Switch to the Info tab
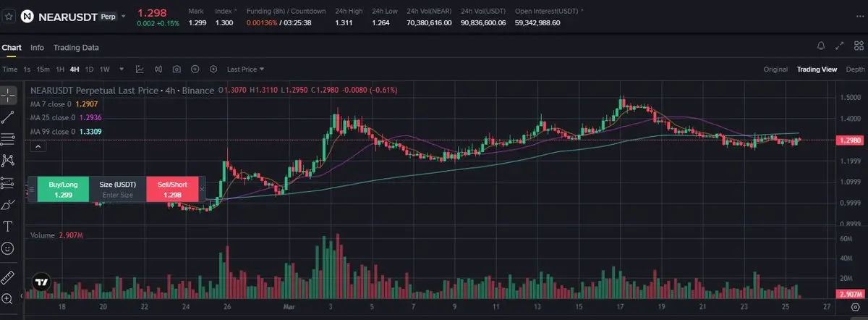Image resolution: width=868 pixels, height=320 pixels. point(37,47)
